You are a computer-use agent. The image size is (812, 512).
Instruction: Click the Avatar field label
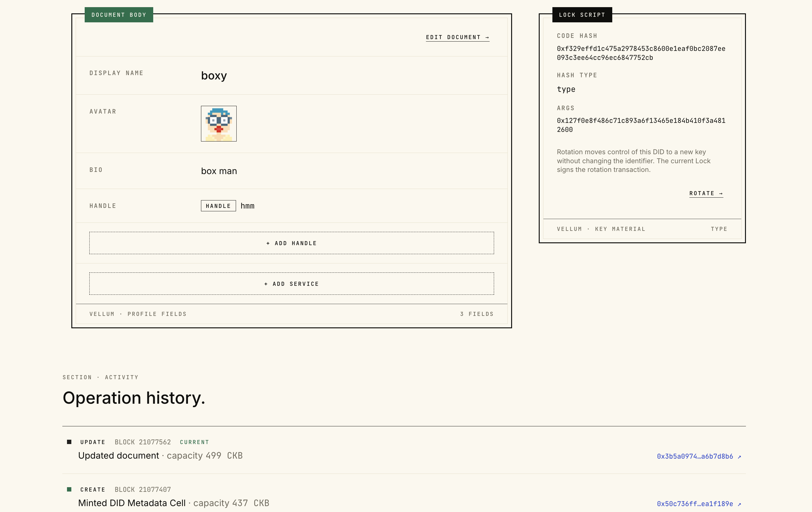103,112
